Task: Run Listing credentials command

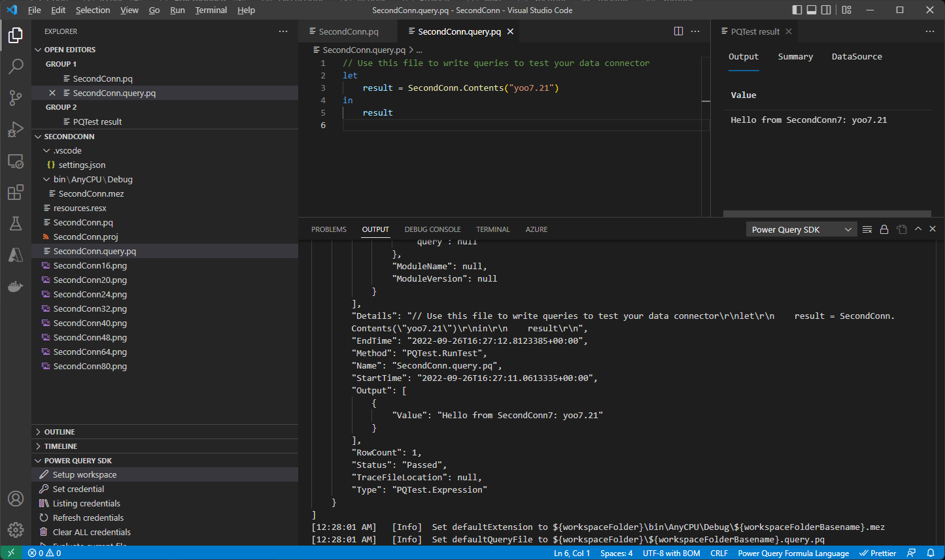Action: (x=165, y=504)
